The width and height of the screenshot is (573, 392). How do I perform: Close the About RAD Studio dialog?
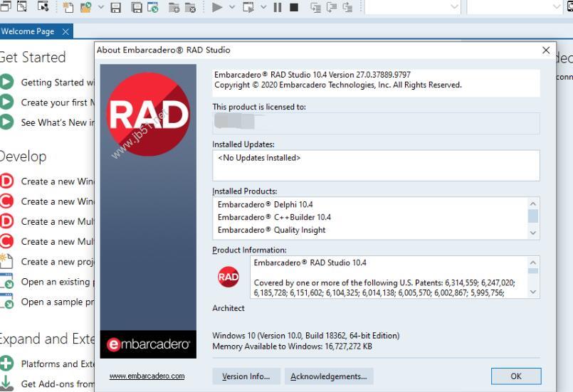pos(546,50)
